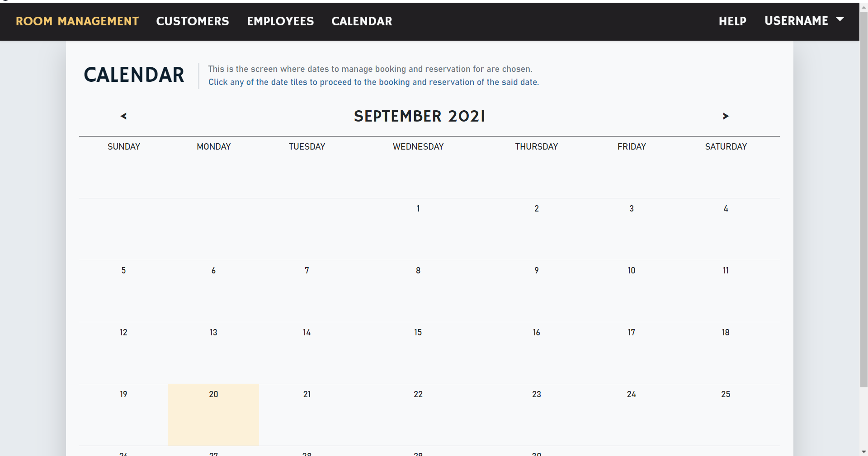Open bookings for September 25
Image resolution: width=868 pixels, height=456 pixels.
point(726,415)
